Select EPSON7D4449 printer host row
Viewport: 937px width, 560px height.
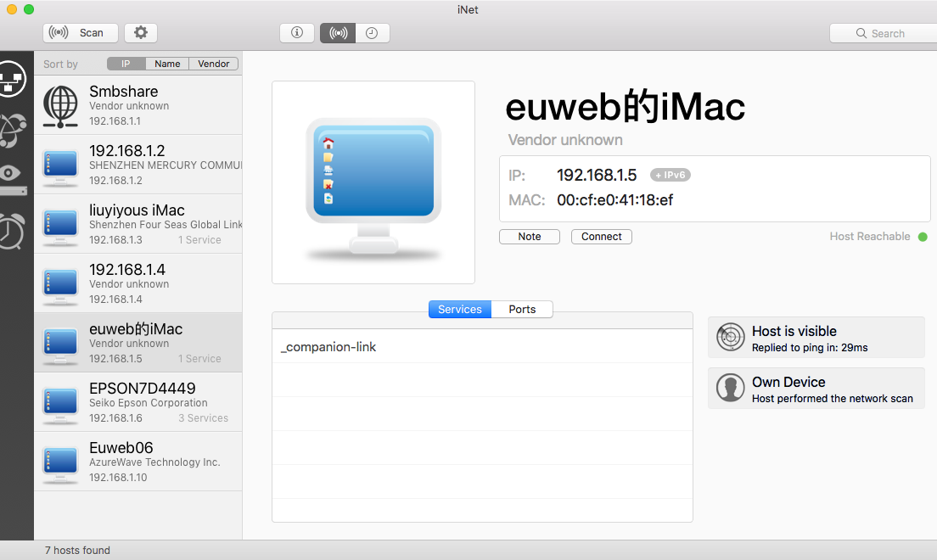pyautogui.click(x=138, y=401)
